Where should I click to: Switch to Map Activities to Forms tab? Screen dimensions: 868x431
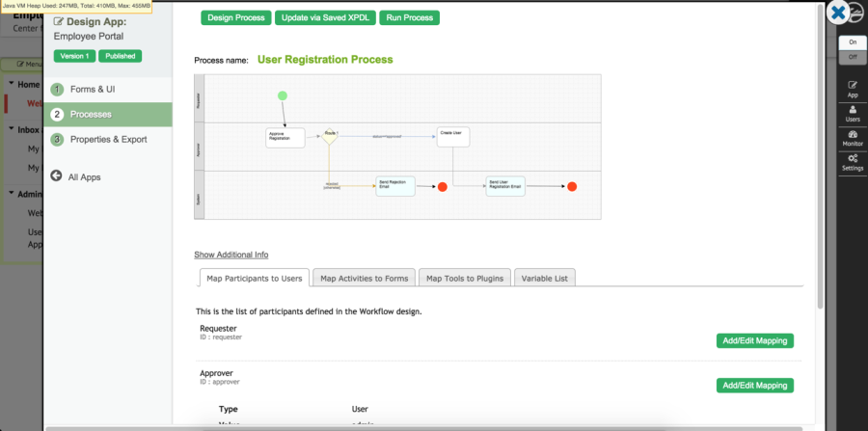pyautogui.click(x=365, y=279)
